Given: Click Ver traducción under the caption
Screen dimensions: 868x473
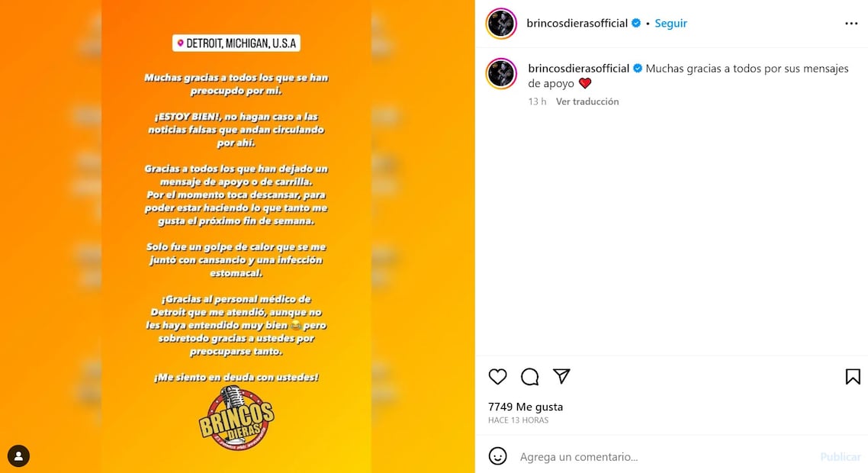Looking at the screenshot, I should click(587, 101).
